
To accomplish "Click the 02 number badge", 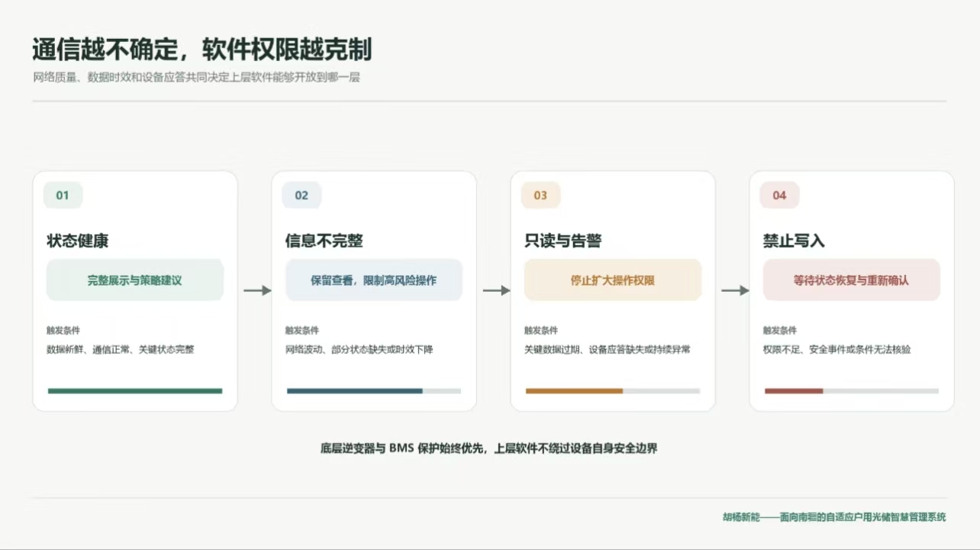I will tap(301, 195).
